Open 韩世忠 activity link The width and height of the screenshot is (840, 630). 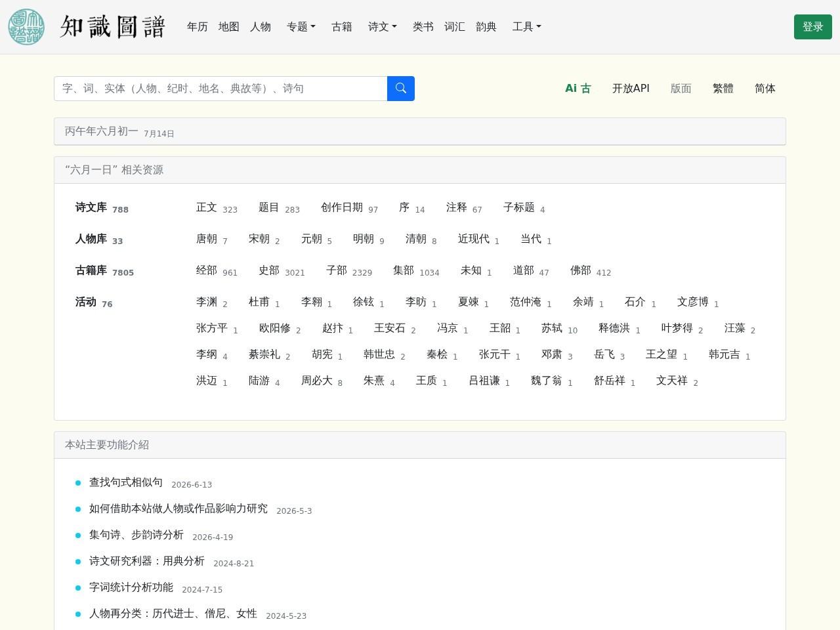pyautogui.click(x=385, y=354)
